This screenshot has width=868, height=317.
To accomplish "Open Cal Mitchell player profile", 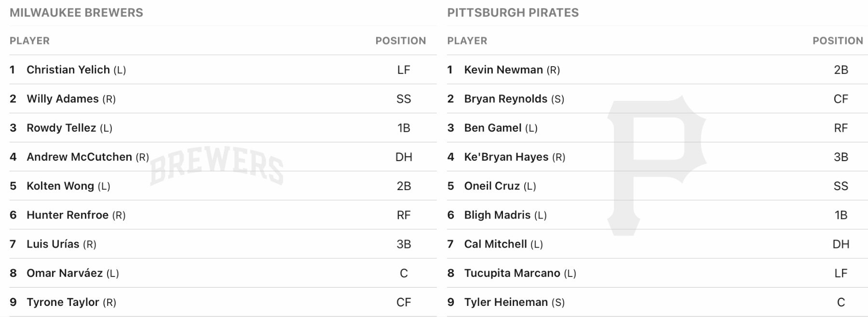I will [x=495, y=244].
